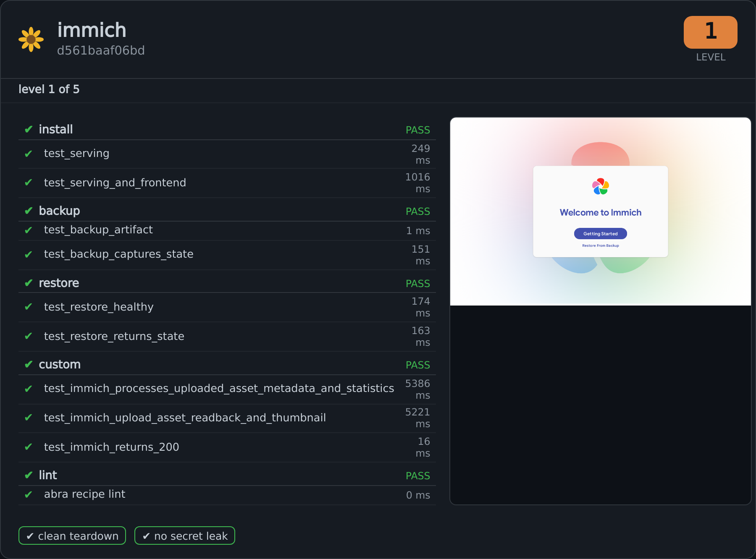Click Welcome to Immich heading in preview
The height and width of the screenshot is (559, 756).
601,212
